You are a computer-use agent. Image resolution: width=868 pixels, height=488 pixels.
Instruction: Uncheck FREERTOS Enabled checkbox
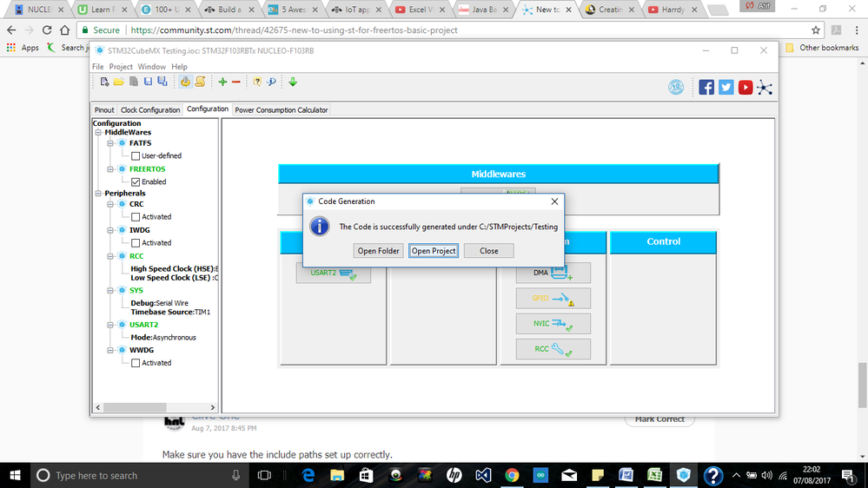[x=136, y=182]
